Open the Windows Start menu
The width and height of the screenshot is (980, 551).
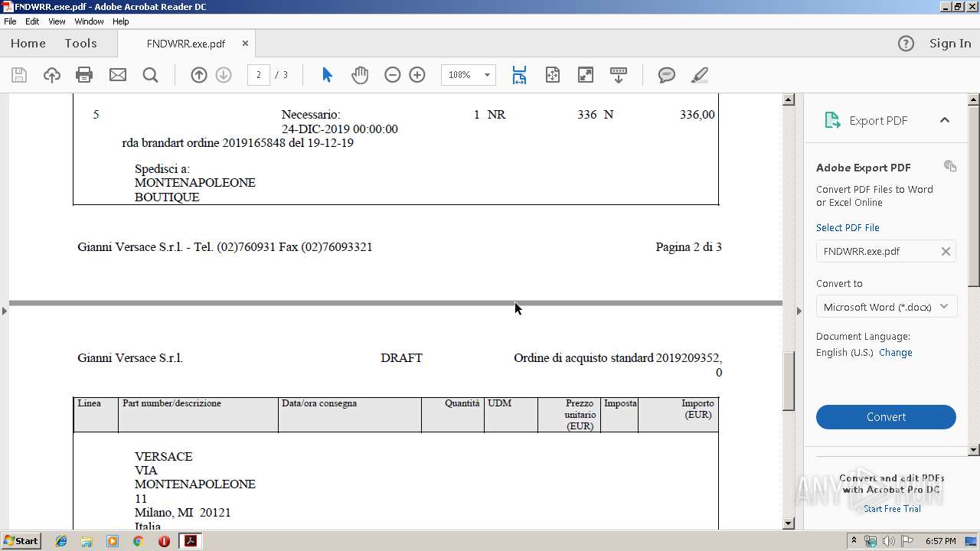point(21,541)
